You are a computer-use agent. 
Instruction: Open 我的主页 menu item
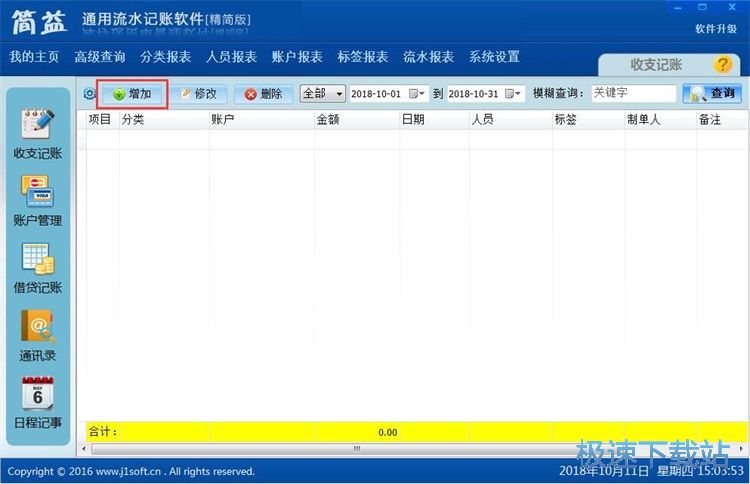click(34, 57)
